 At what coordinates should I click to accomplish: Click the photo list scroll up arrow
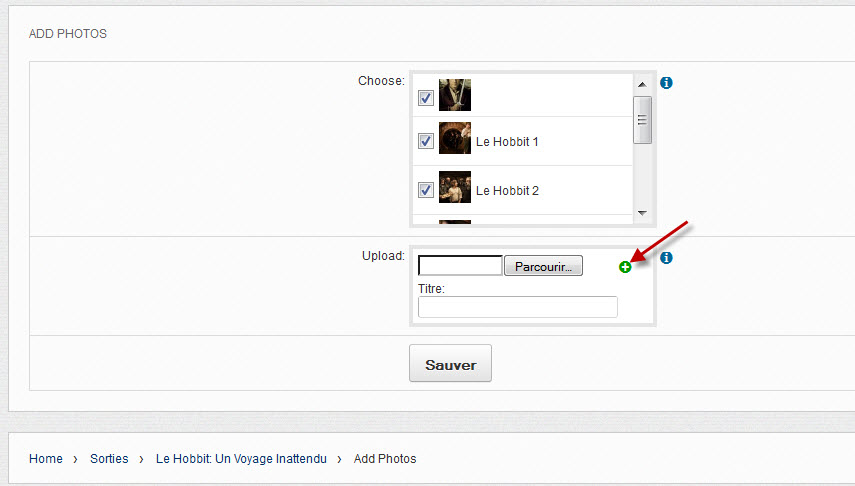pyautogui.click(x=643, y=84)
